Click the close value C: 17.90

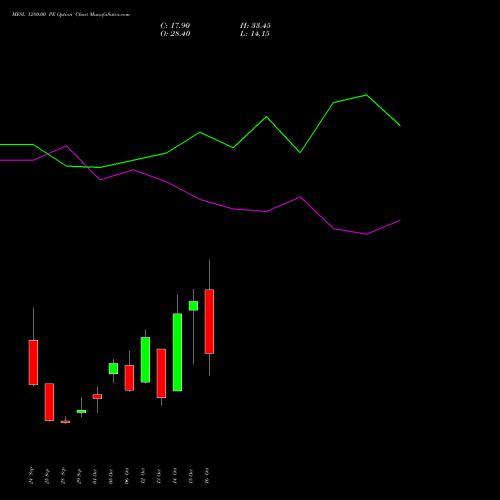click(x=175, y=26)
